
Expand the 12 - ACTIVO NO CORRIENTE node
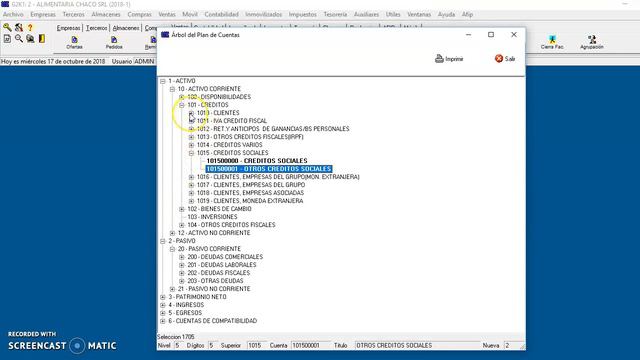click(x=172, y=233)
